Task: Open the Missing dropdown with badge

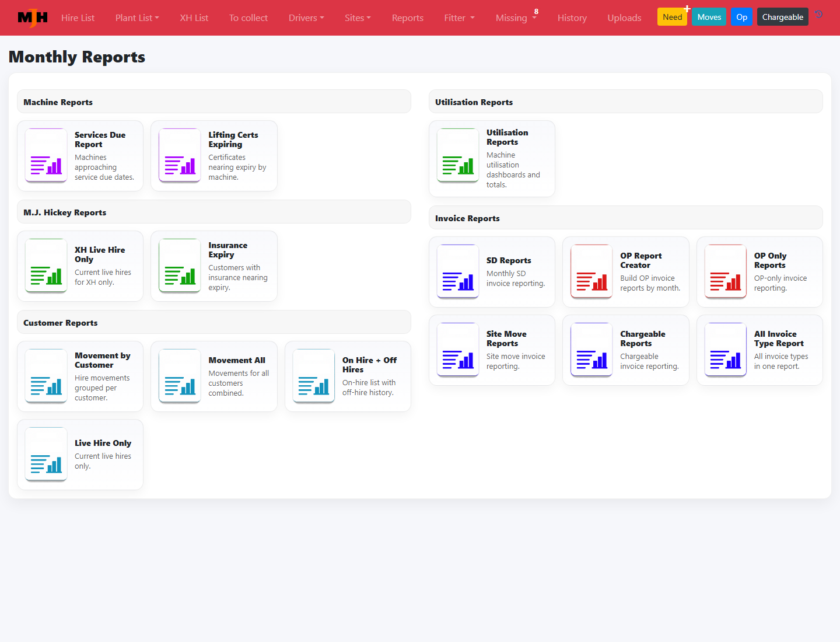Action: tap(516, 18)
